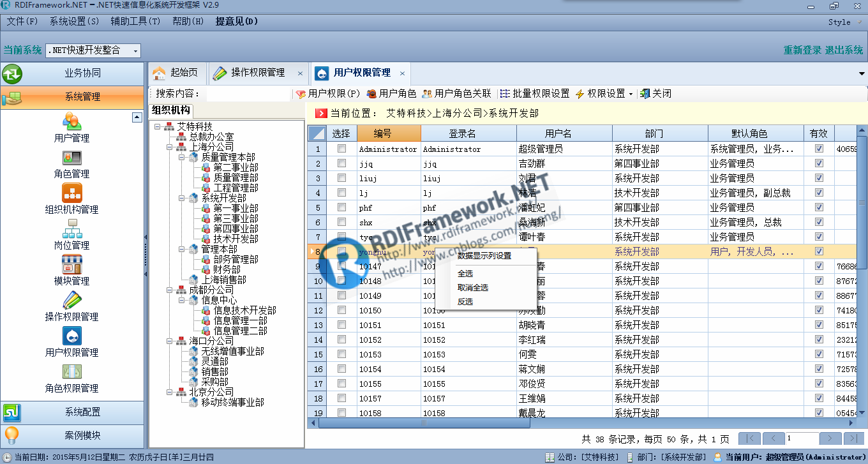
Task: Click the 提意见(D) menu button
Action: [x=236, y=21]
